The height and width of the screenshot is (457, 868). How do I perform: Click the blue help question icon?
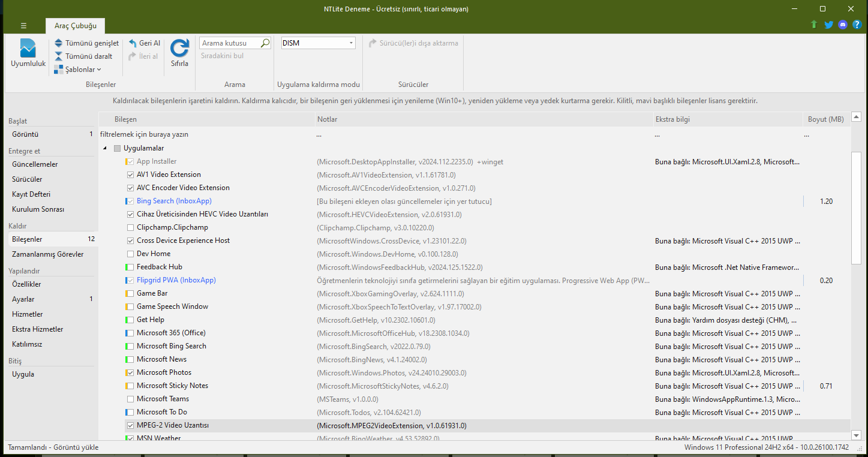pos(857,25)
